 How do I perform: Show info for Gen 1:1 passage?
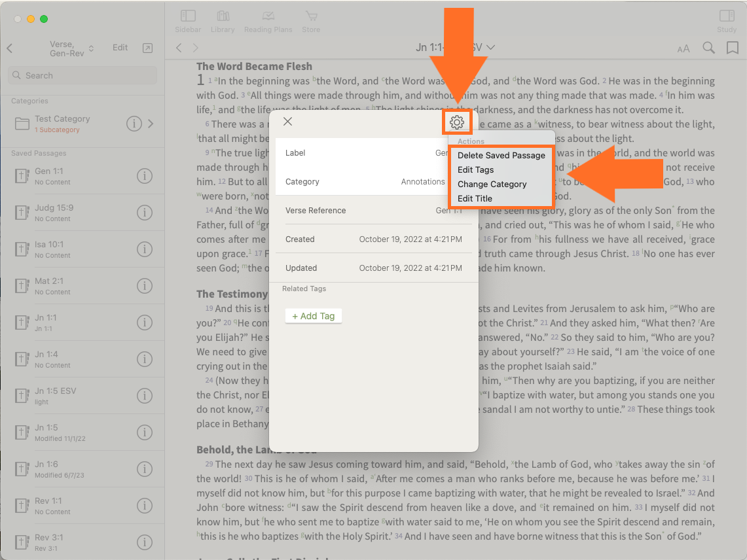(144, 176)
